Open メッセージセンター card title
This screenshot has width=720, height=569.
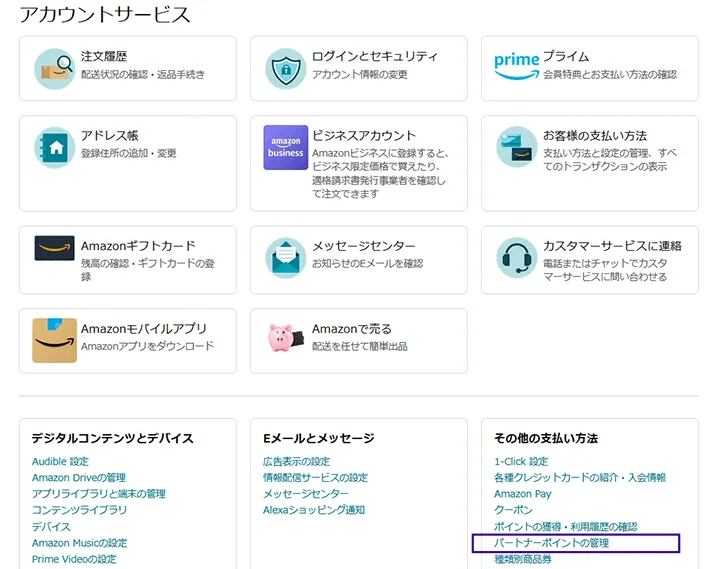(x=364, y=246)
